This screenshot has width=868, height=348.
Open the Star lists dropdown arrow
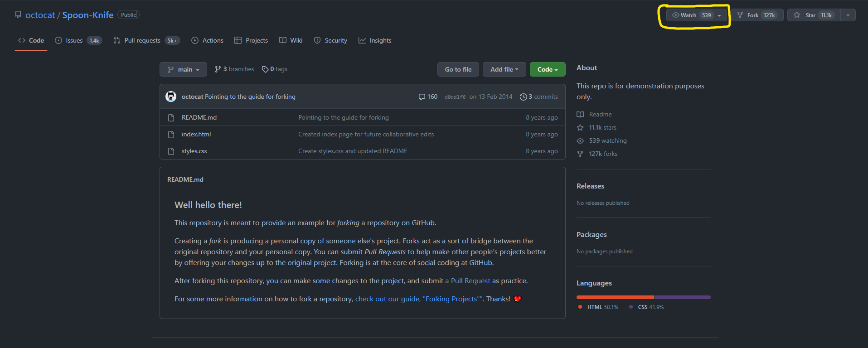[848, 15]
